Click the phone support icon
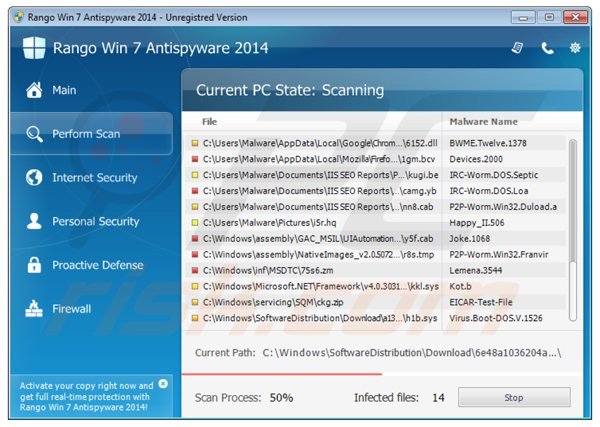Image resolution: width=600 pixels, height=427 pixels. pos(547,48)
